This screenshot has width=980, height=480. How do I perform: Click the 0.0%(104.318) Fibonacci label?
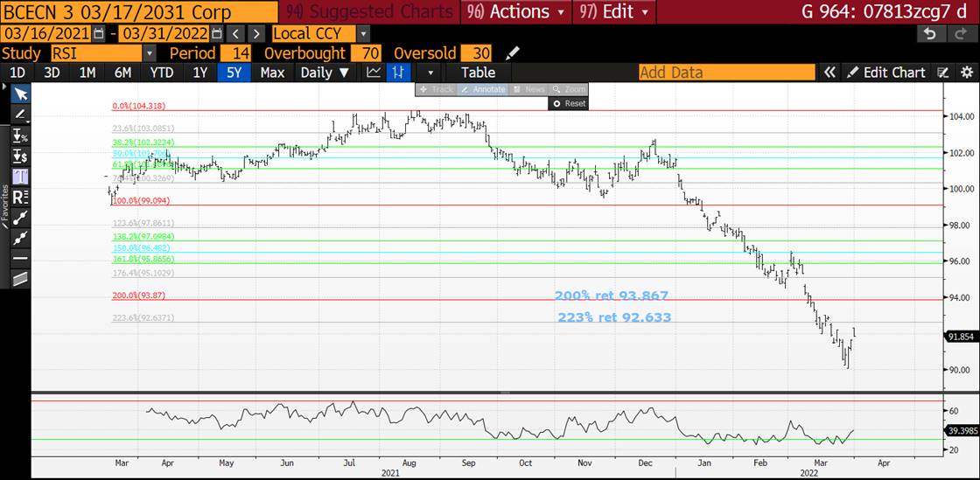(x=139, y=106)
